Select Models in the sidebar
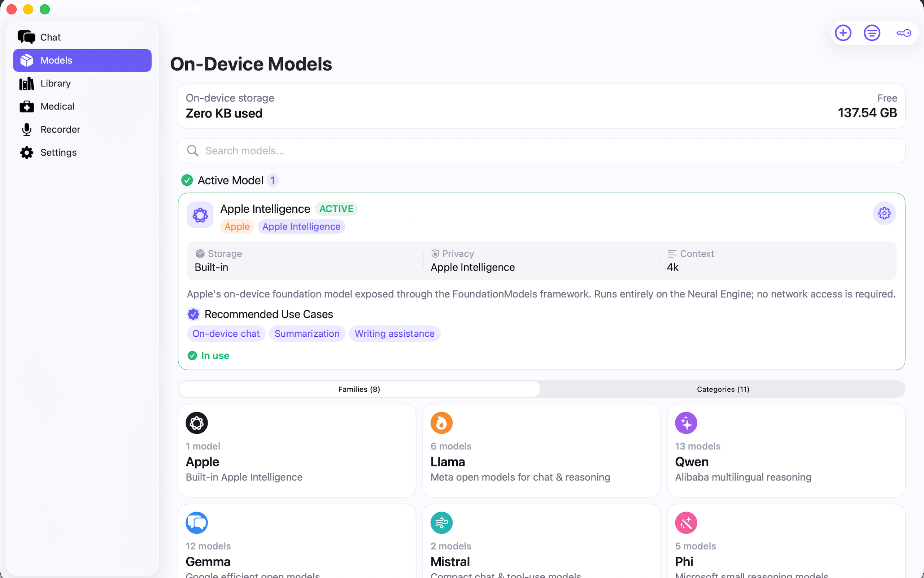Image resolution: width=924 pixels, height=578 pixels. tap(82, 60)
